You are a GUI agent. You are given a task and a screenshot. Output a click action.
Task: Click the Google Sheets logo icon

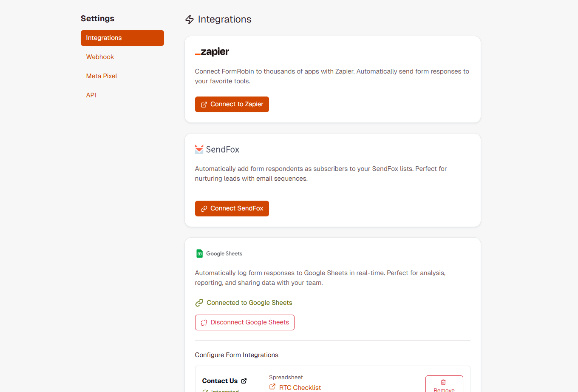click(199, 253)
